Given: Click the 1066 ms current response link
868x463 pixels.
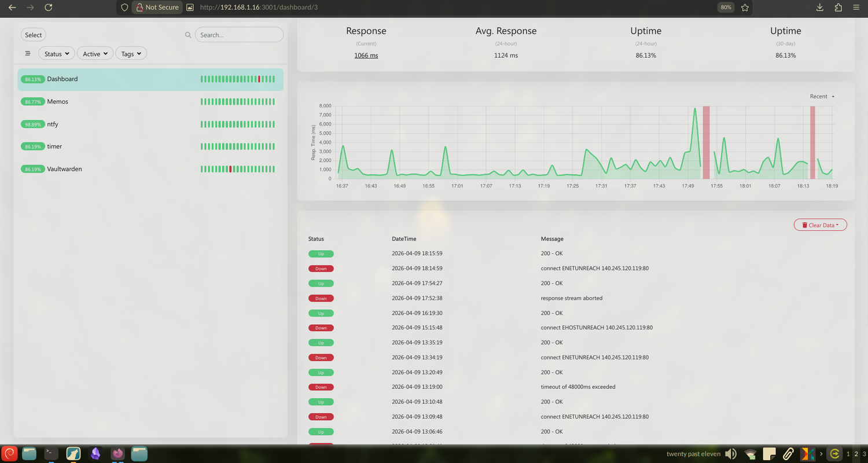Looking at the screenshot, I should [x=366, y=56].
